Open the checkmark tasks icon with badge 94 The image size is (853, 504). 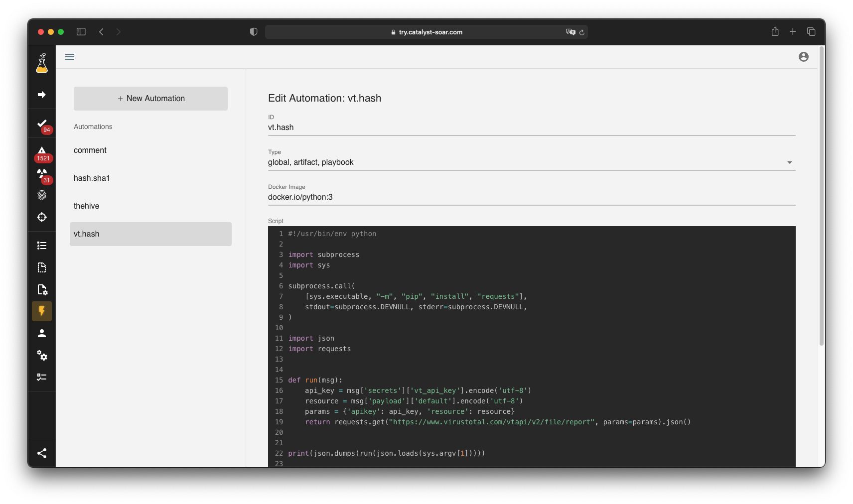[x=42, y=124]
